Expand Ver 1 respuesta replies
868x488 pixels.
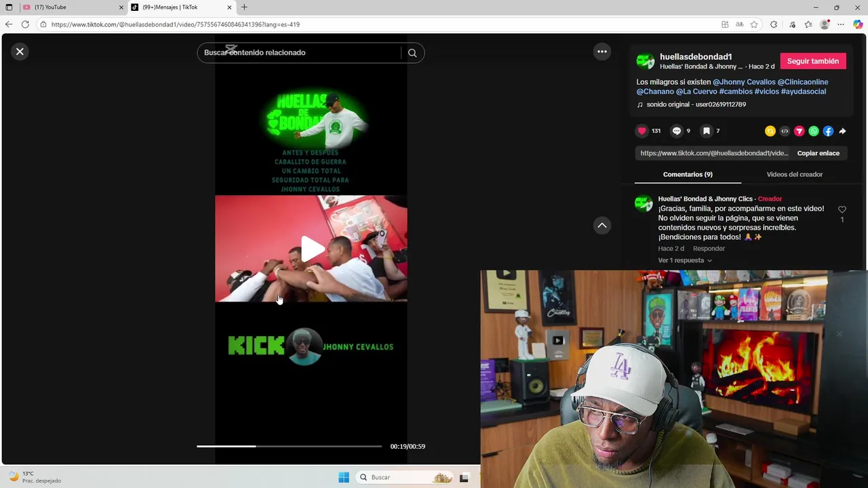685,260
